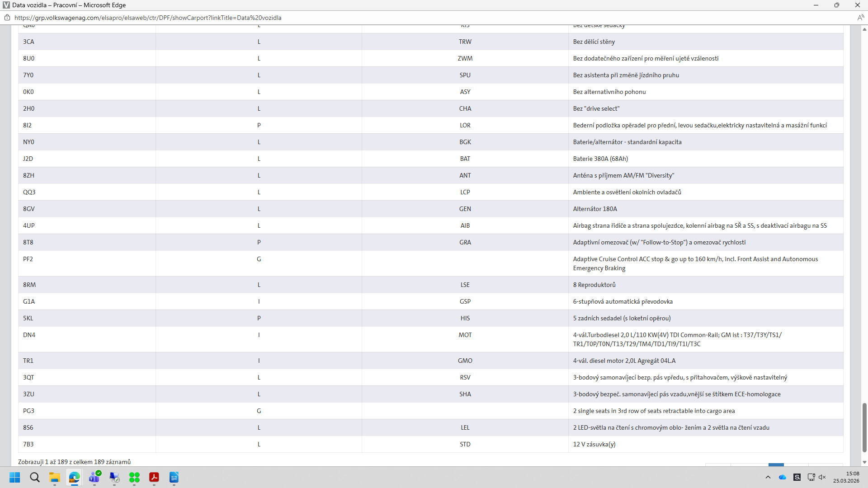Open Windows taskbar search
The width and height of the screenshot is (868, 488).
tap(35, 477)
